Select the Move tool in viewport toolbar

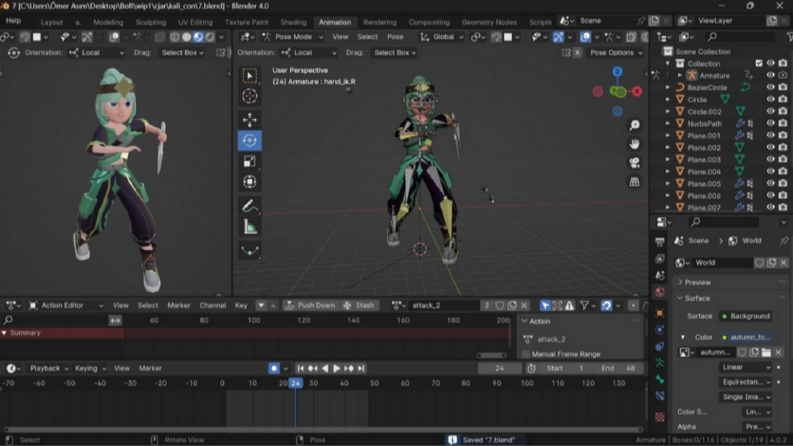pyautogui.click(x=249, y=120)
